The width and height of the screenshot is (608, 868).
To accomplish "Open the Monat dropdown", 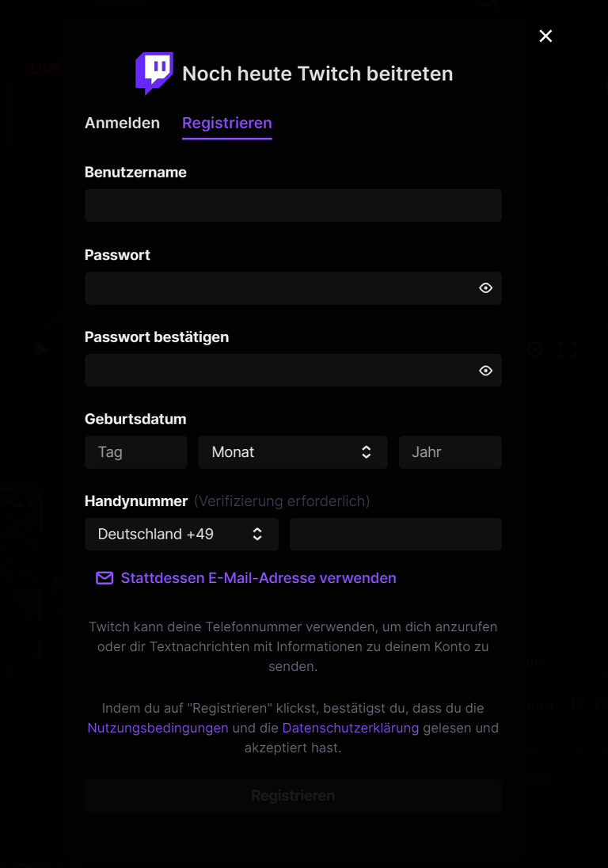I will (x=293, y=451).
